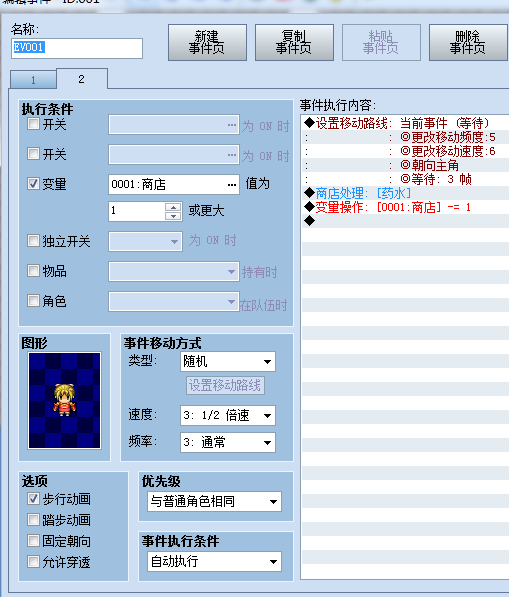
Task: Uncheck the 变量 condition checkbox
Action: pyautogui.click(x=34, y=184)
